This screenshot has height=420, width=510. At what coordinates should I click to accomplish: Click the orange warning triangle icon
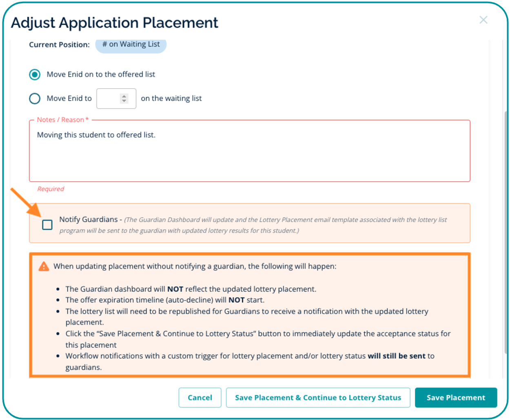pos(44,267)
